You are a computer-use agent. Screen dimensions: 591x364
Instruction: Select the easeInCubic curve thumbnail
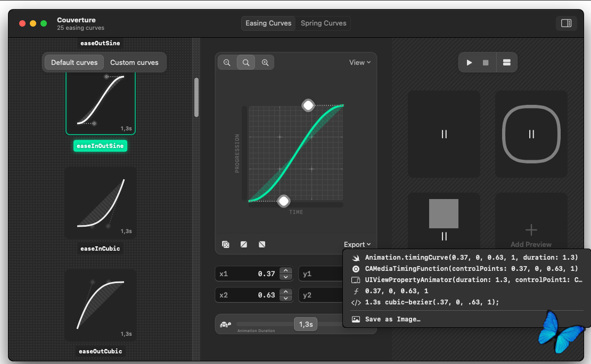pyautogui.click(x=100, y=203)
